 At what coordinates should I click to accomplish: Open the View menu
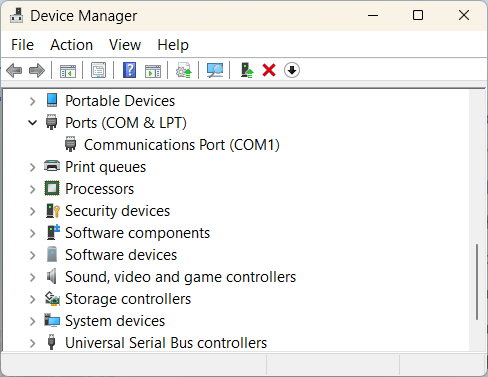[x=125, y=45]
